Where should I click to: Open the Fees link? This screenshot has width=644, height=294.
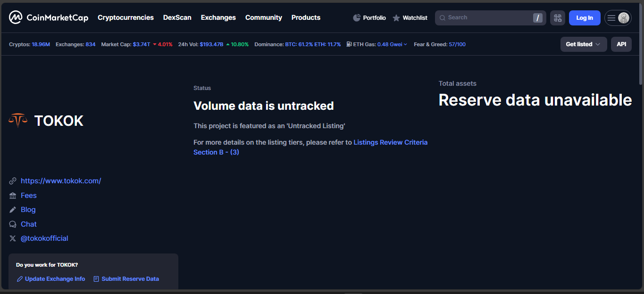(x=29, y=196)
